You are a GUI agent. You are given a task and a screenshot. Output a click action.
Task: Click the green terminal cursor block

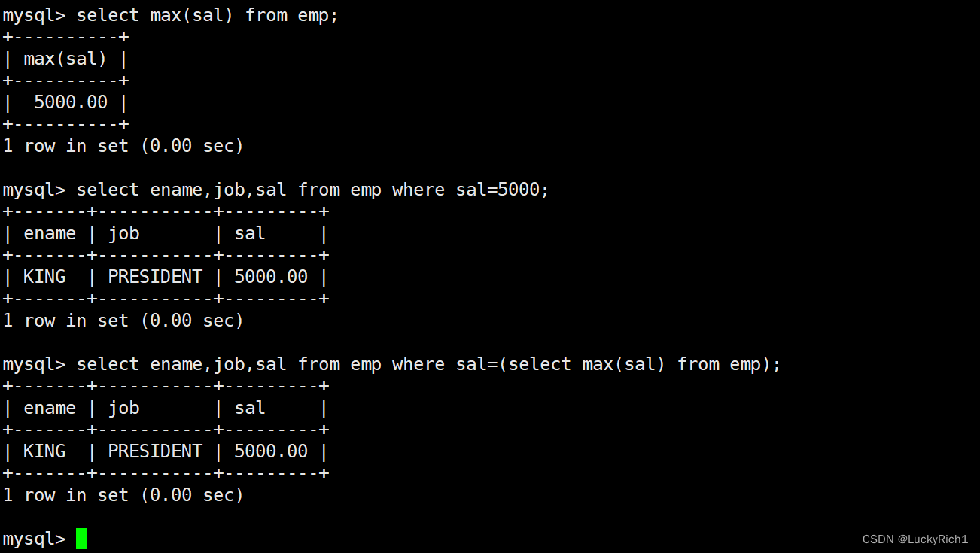coord(81,539)
